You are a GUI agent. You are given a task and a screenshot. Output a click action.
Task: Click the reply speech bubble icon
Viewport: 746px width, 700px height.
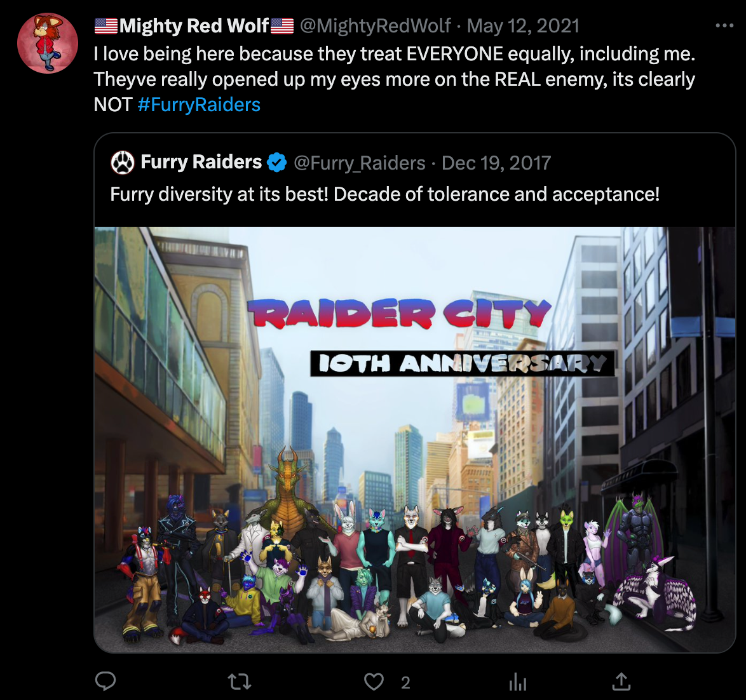pyautogui.click(x=105, y=681)
